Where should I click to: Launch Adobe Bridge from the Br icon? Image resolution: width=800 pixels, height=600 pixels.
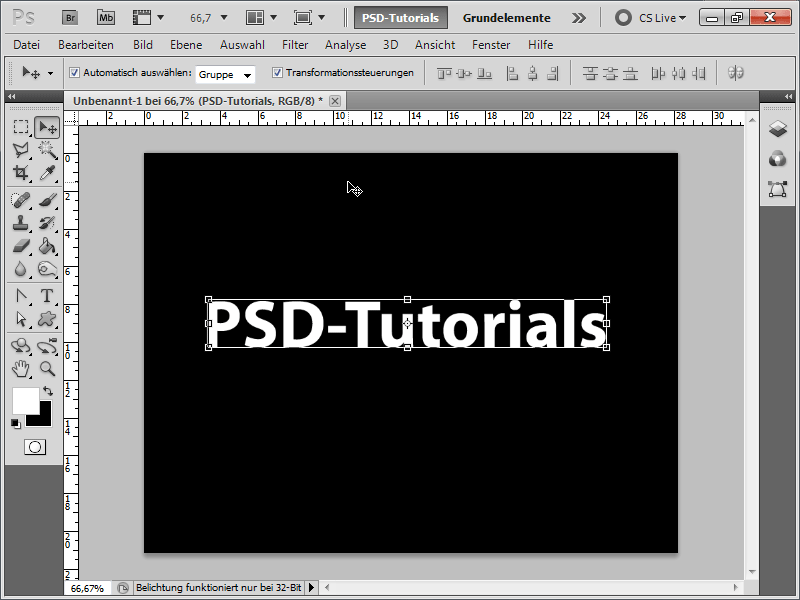[70, 18]
